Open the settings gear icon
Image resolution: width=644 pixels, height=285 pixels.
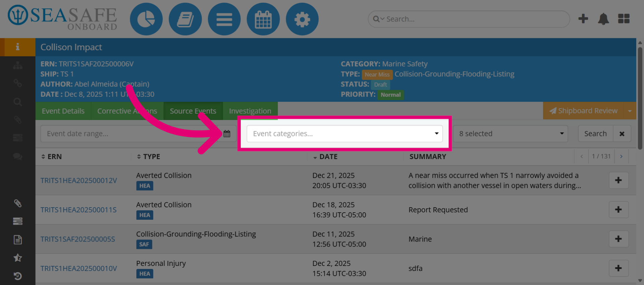(x=302, y=19)
